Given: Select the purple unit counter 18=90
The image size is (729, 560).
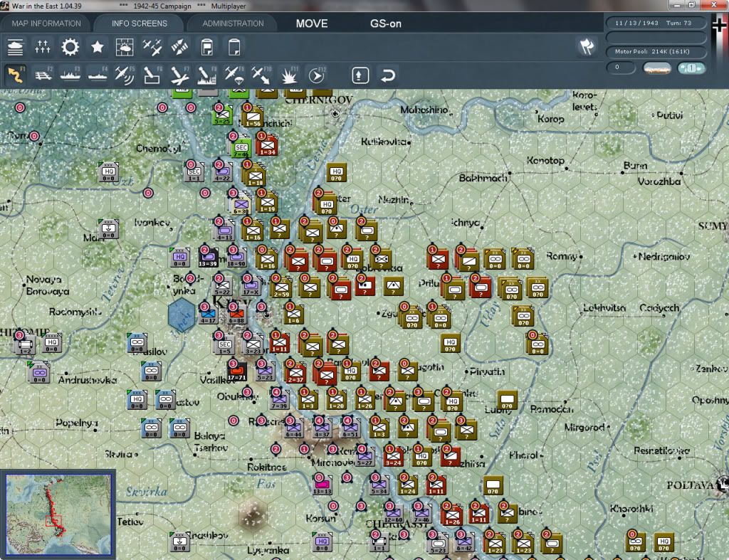Looking at the screenshot, I should 236,258.
